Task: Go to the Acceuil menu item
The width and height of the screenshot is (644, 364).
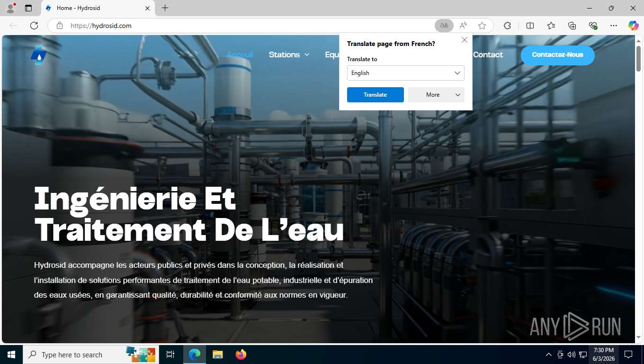Action: point(240,55)
